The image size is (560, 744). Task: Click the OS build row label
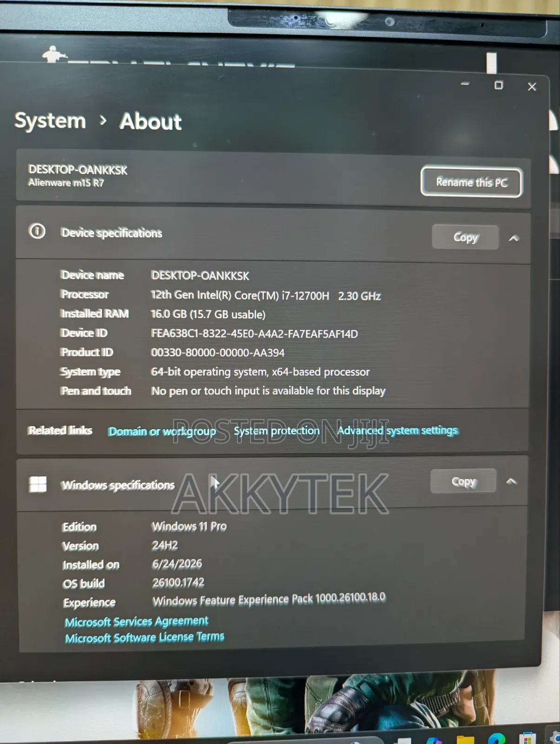pyautogui.click(x=84, y=584)
